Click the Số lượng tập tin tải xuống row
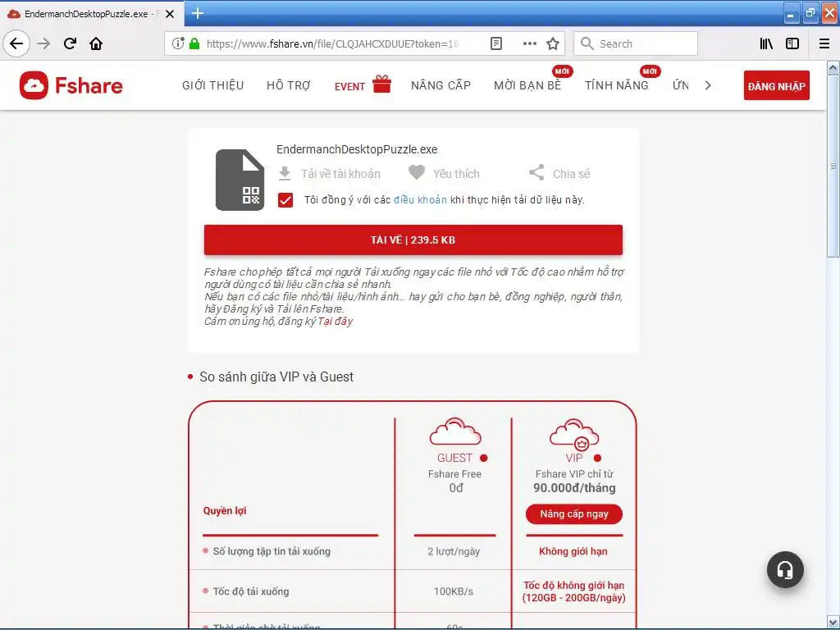The width and height of the screenshot is (840, 630). (x=272, y=551)
